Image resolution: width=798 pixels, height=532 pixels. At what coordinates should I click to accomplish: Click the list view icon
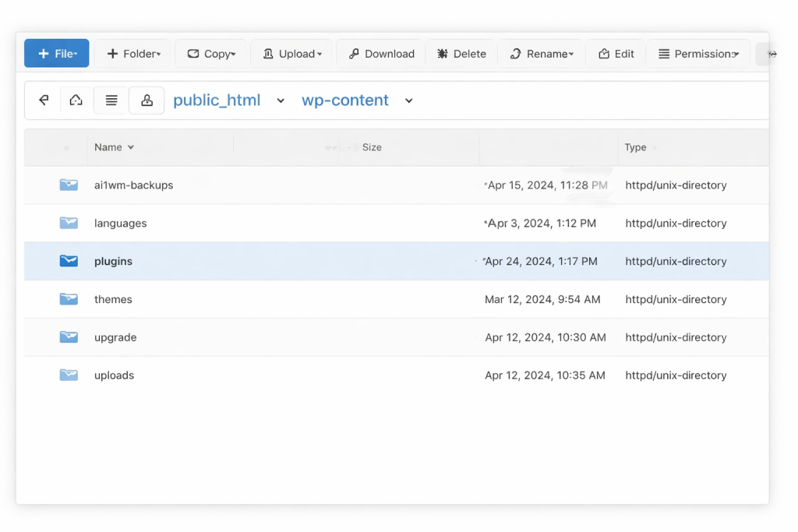click(x=111, y=100)
